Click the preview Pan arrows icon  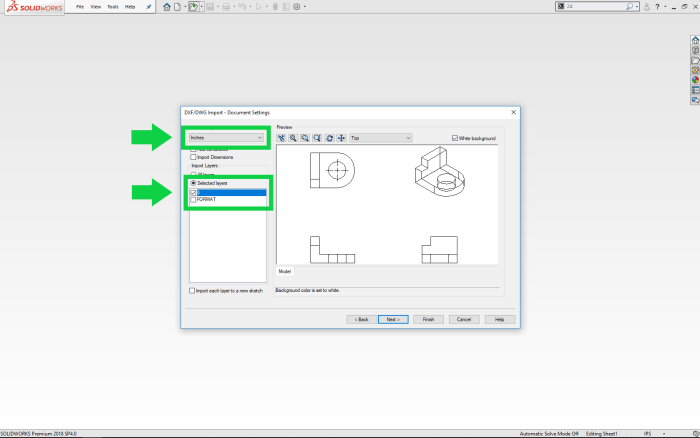pos(341,138)
